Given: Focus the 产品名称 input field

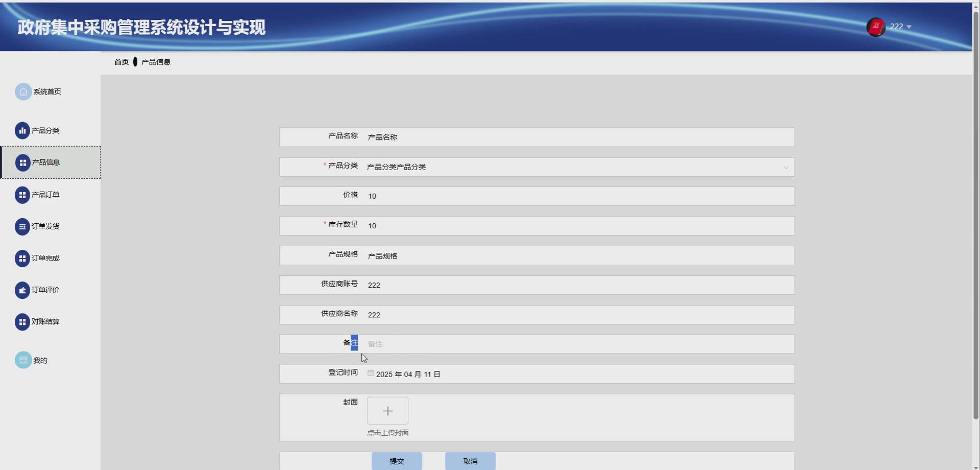Looking at the screenshot, I should [578, 137].
